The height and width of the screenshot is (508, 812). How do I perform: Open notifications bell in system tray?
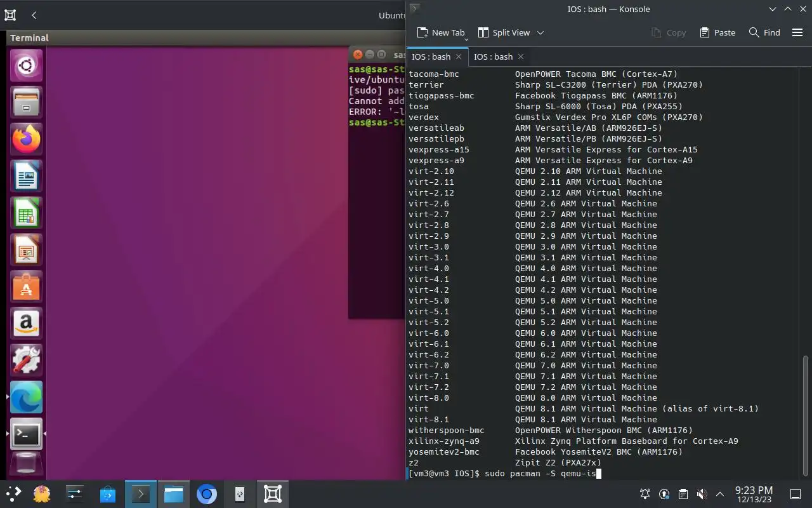point(645,494)
